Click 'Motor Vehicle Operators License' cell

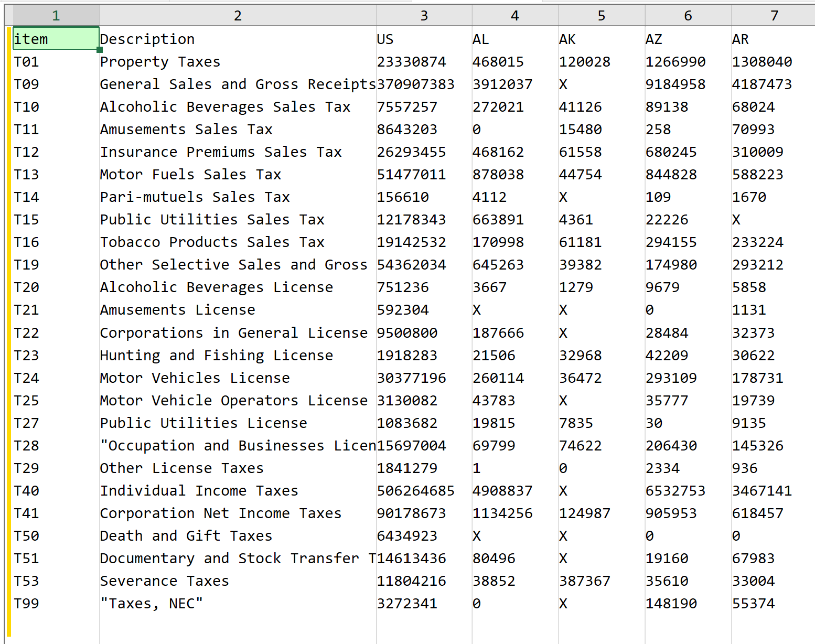(x=238, y=400)
